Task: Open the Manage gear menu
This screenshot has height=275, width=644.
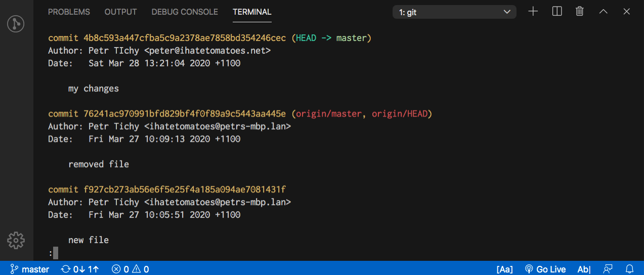Action: [16, 240]
